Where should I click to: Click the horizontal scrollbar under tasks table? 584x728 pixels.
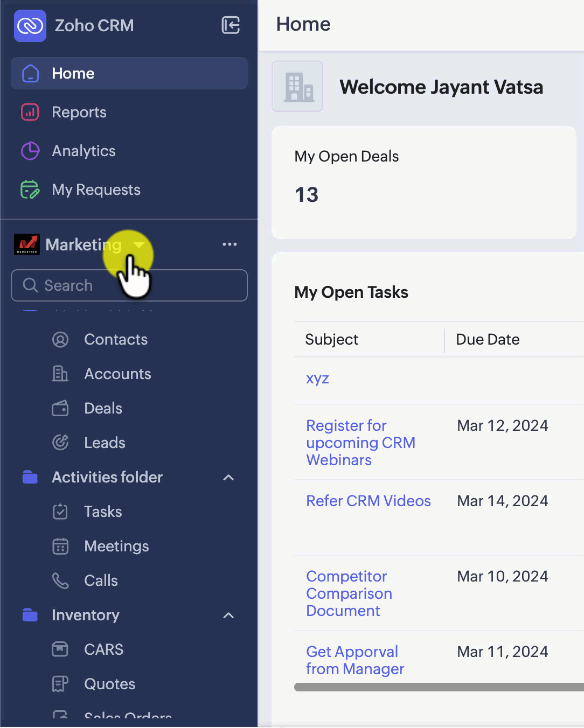pyautogui.click(x=439, y=687)
